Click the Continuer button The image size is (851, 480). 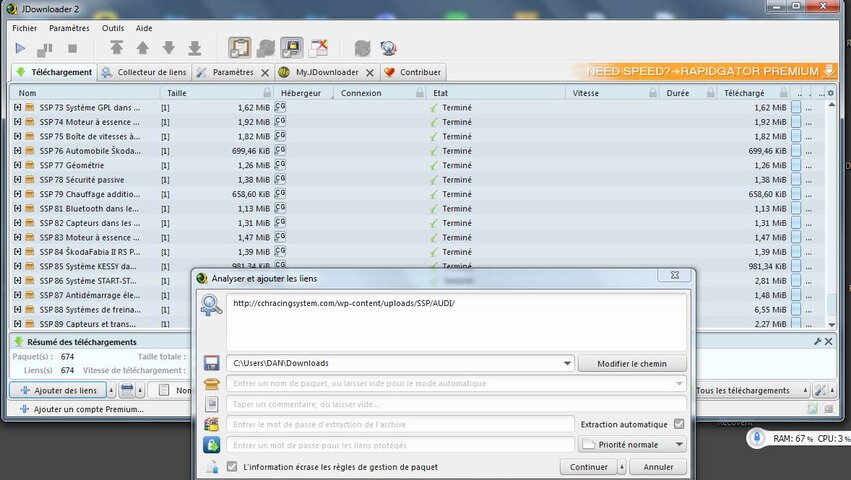click(x=589, y=467)
